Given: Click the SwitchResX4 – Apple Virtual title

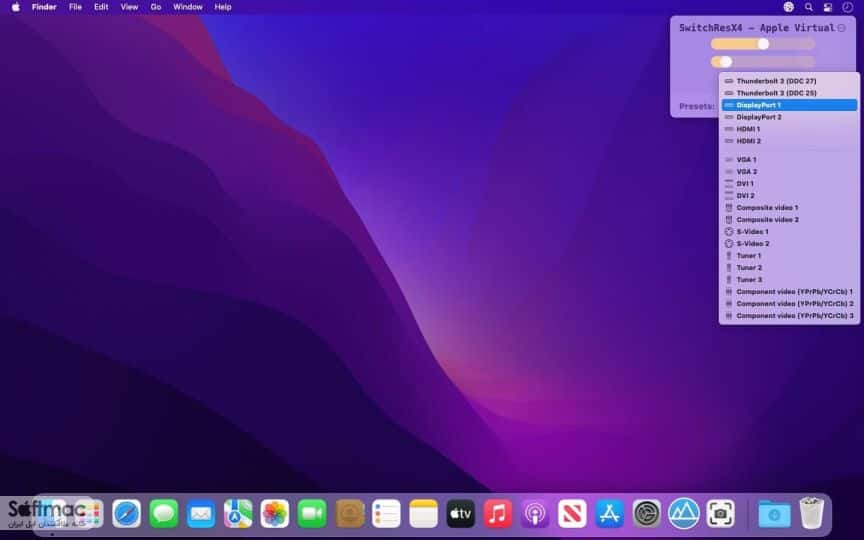Looking at the screenshot, I should tap(757, 28).
